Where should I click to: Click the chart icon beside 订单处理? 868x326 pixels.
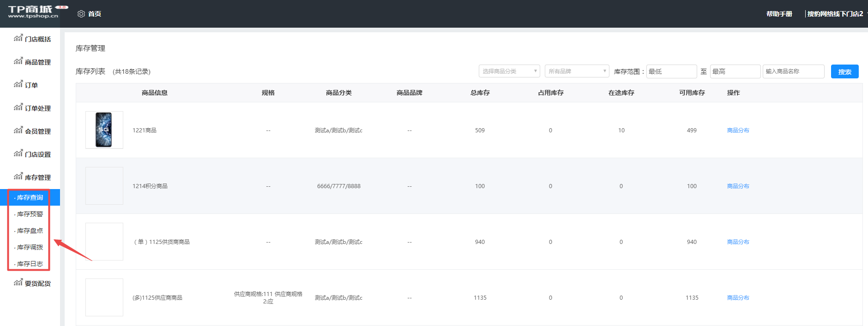pos(18,107)
